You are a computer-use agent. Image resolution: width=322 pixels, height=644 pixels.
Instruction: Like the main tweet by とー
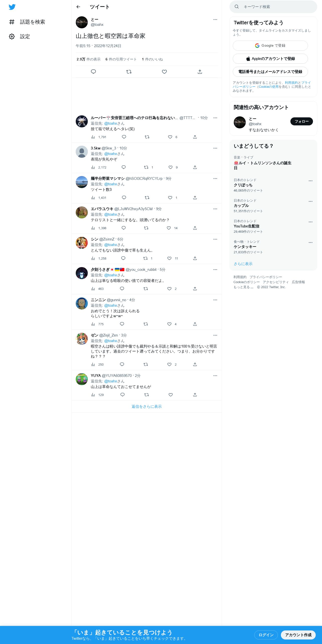click(x=164, y=72)
